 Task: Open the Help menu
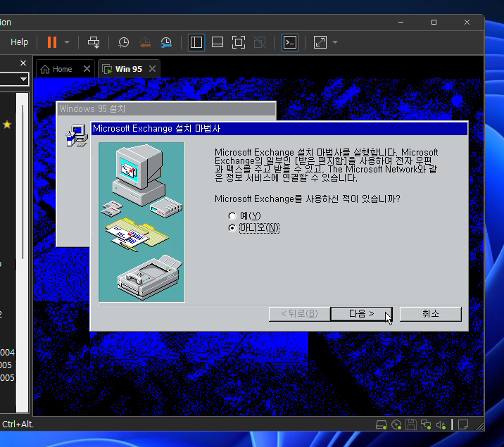click(19, 42)
